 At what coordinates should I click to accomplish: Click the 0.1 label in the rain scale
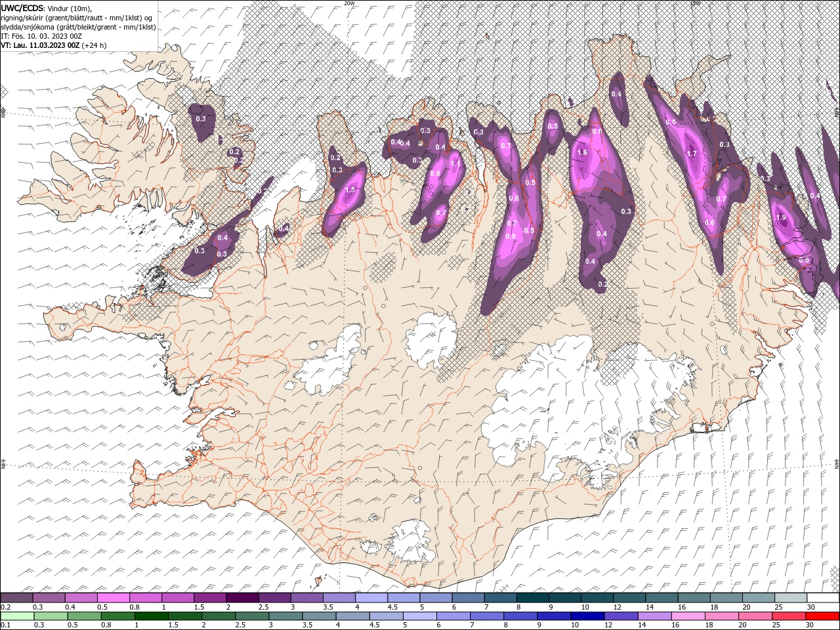[x=5, y=625]
